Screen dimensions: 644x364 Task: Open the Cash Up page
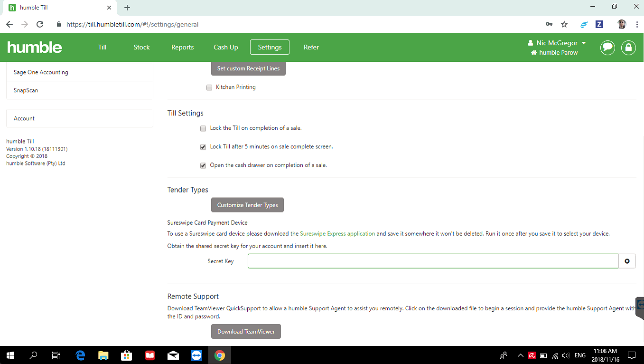226,47
